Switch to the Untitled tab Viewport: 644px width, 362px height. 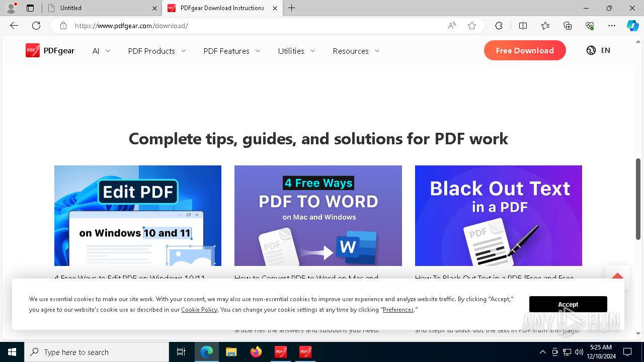(101, 8)
